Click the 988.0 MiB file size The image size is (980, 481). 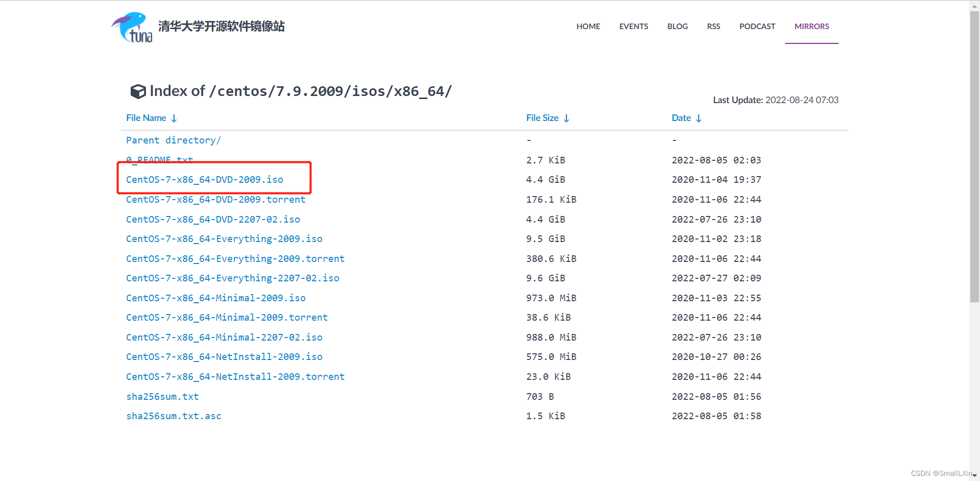pyautogui.click(x=551, y=338)
